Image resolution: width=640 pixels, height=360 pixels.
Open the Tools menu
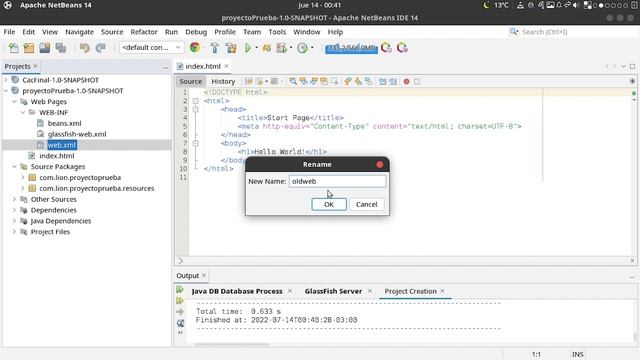pos(277,32)
